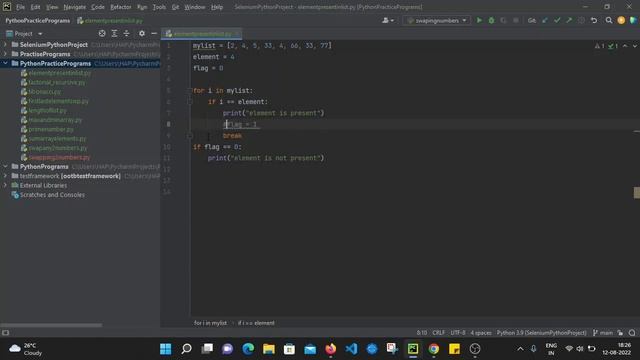This screenshot has height=360, width=640.
Task: Click PythonPracticePrograms breadcrumb in navigation bar
Action: [38, 20]
